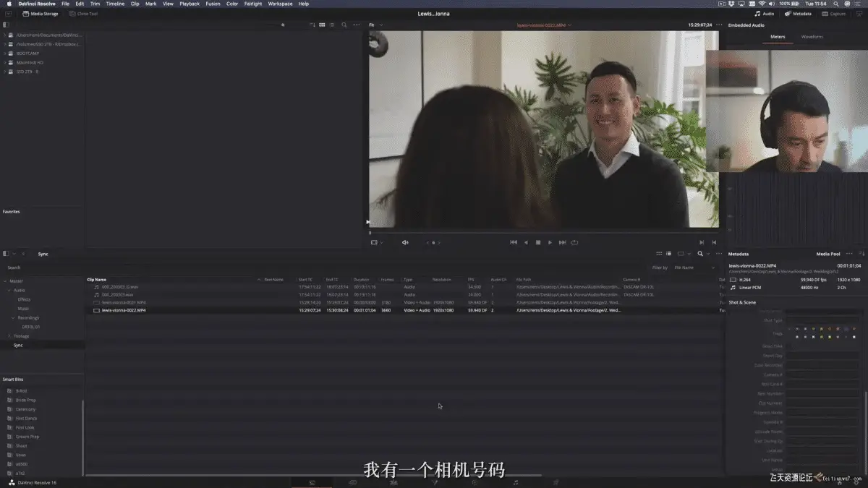Switch media pool to list view
Screen dimensions: 868x488
pyautogui.click(x=669, y=254)
